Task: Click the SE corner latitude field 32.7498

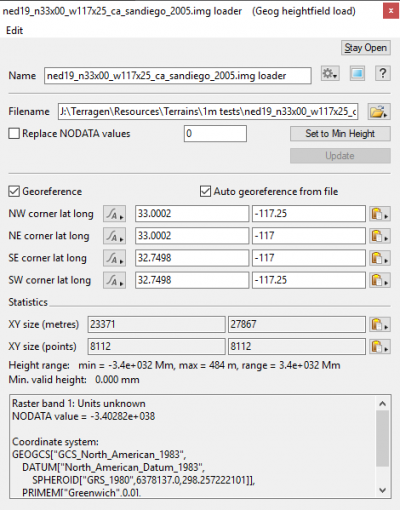Action: [x=192, y=258]
